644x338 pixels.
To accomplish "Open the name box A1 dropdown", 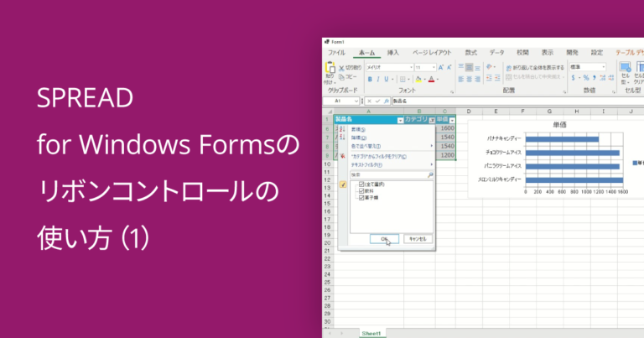I will pyautogui.click(x=356, y=101).
